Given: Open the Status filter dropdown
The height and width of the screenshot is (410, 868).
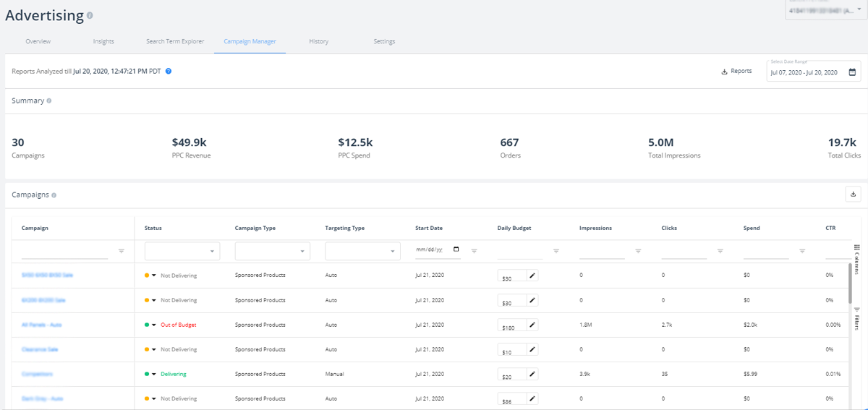Looking at the screenshot, I should pyautogui.click(x=182, y=251).
